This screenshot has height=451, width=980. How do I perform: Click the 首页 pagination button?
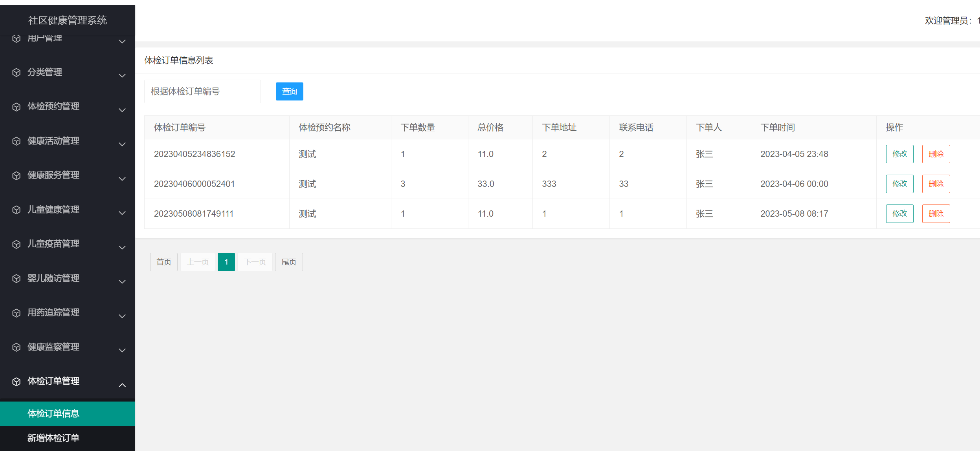point(164,262)
